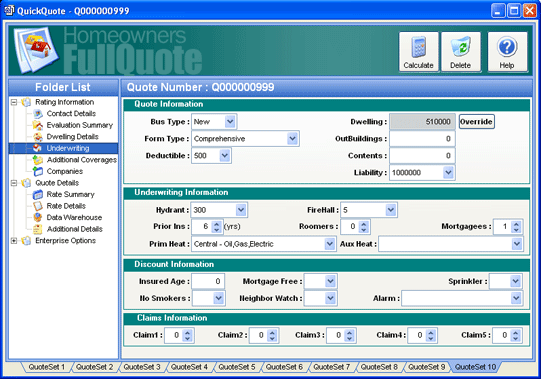The width and height of the screenshot is (541, 379).
Task: Switch to the QuoteSet 1 tab
Action: pyautogui.click(x=47, y=367)
